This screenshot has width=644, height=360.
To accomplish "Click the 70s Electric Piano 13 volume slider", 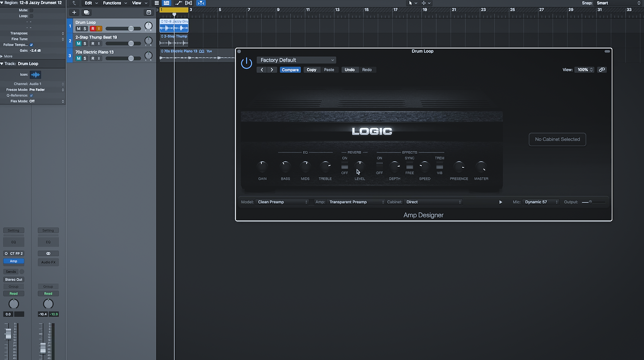I will (x=123, y=58).
